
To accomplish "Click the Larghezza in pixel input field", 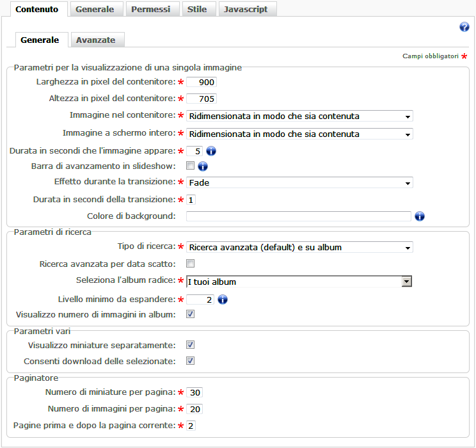I will 202,82.
